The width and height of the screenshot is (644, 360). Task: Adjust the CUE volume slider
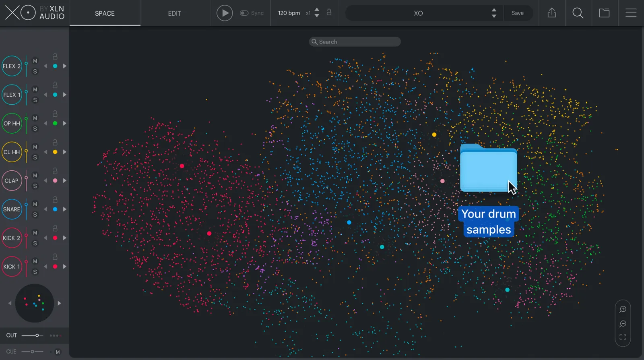coord(32,352)
